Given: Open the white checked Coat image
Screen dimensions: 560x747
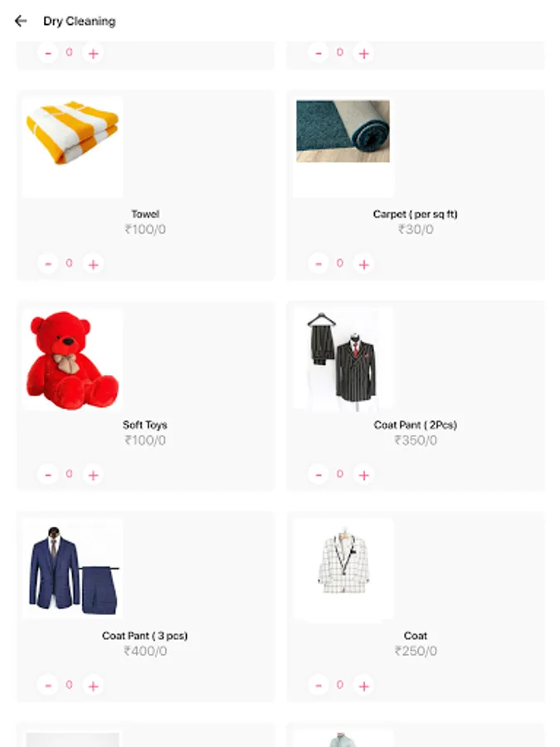Looking at the screenshot, I should 343,569.
